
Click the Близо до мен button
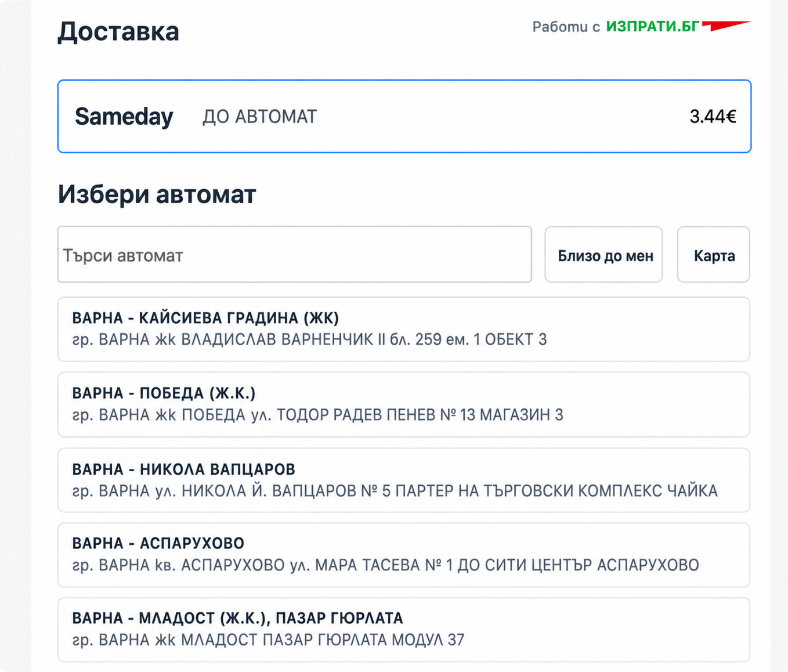click(x=603, y=255)
